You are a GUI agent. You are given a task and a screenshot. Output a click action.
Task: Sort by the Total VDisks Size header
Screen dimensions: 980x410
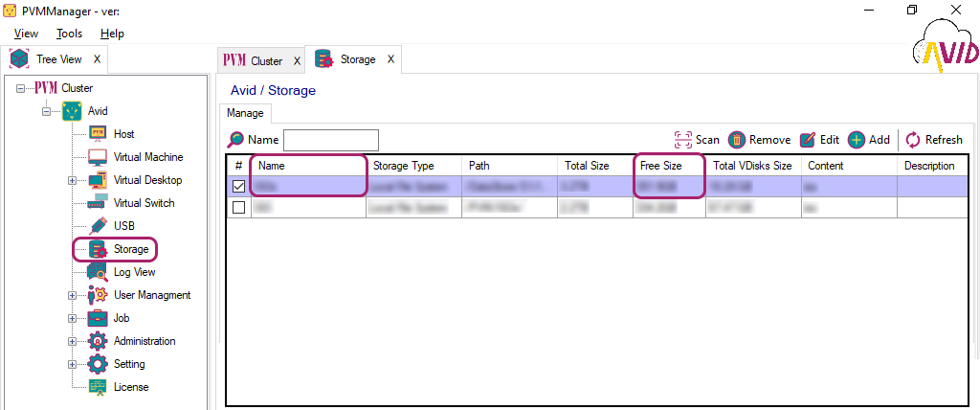click(753, 166)
